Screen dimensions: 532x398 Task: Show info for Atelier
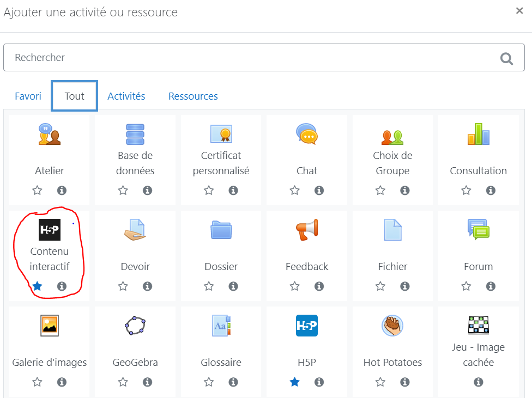[x=62, y=190]
